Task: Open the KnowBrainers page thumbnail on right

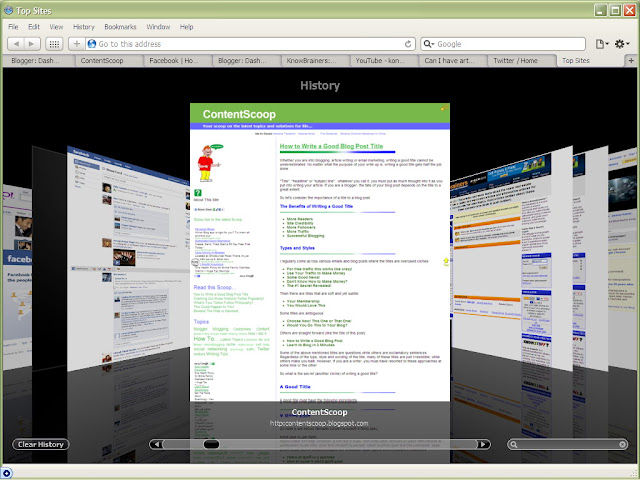Action: point(511,257)
